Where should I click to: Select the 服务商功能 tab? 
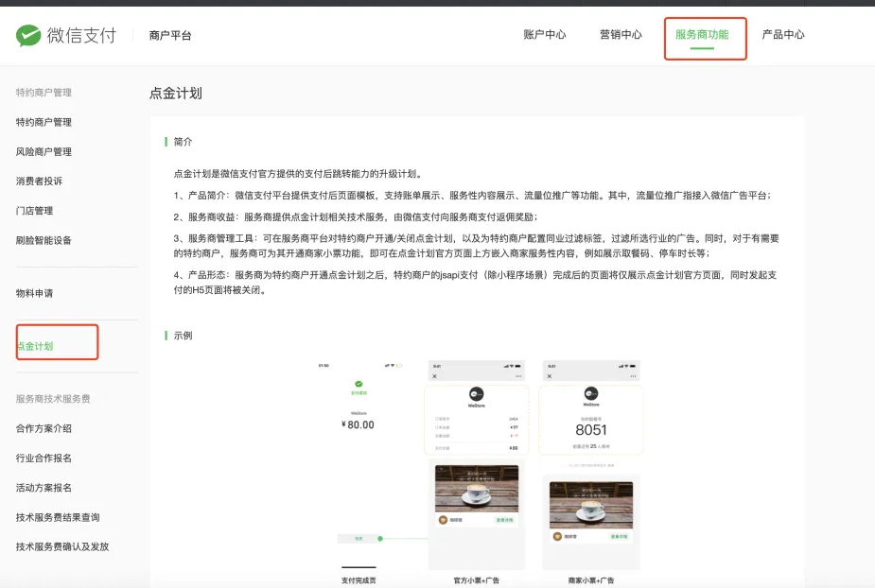click(x=702, y=35)
